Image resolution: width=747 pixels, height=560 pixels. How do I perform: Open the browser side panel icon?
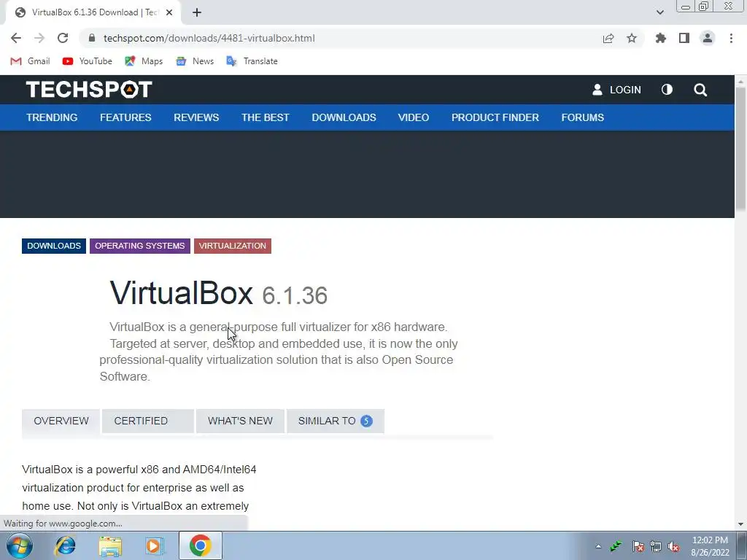tap(684, 38)
